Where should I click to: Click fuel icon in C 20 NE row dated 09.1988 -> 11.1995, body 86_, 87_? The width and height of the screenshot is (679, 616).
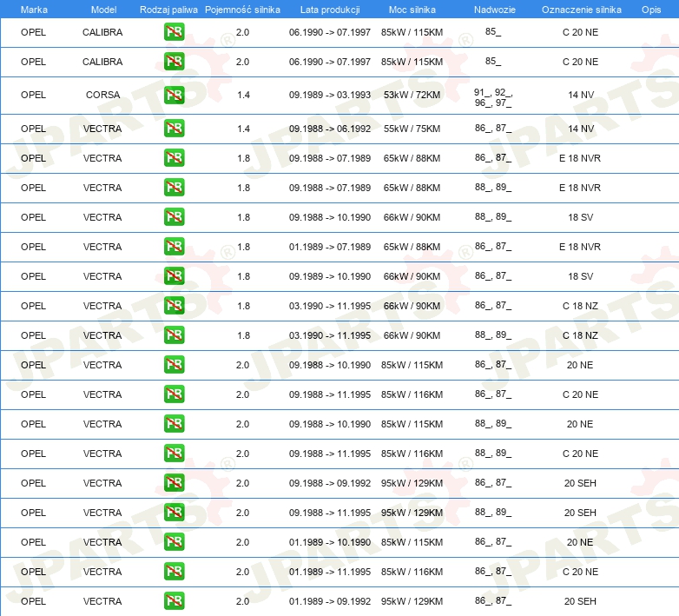[174, 394]
